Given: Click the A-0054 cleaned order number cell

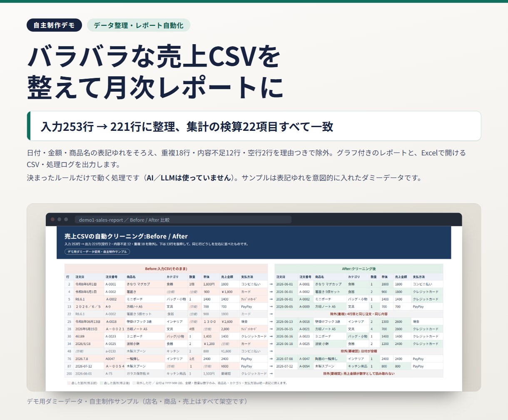Looking at the screenshot, I should click(306, 366).
